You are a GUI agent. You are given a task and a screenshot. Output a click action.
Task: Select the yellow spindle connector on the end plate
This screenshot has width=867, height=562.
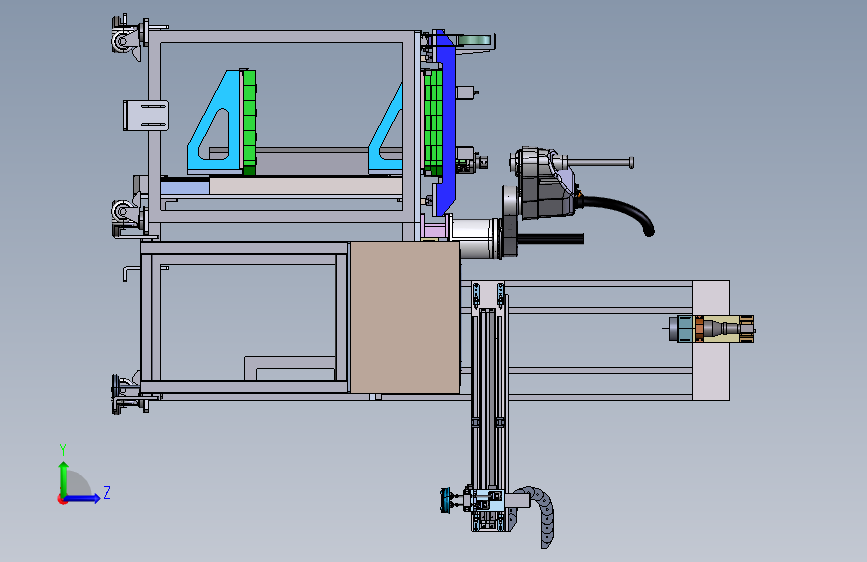[x=725, y=329]
